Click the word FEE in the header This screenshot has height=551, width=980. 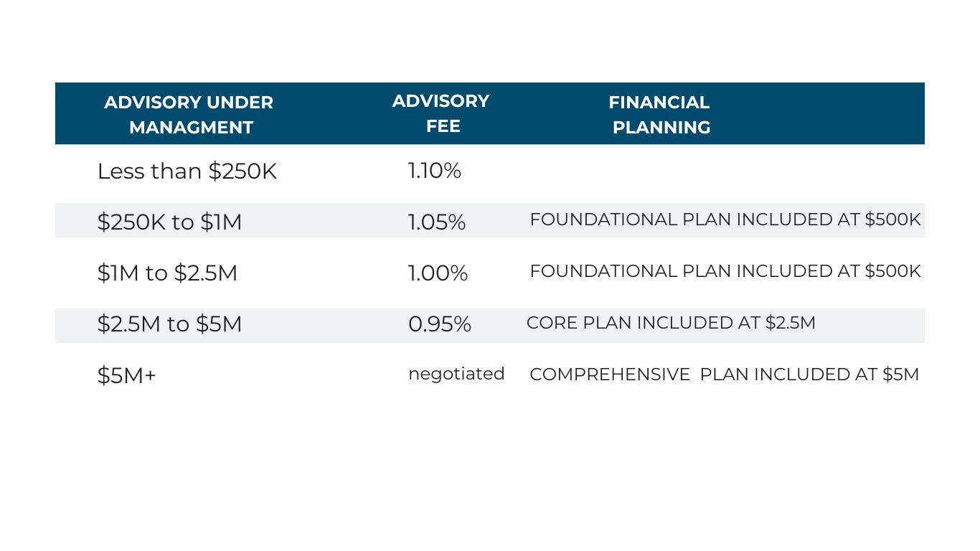[x=443, y=126]
